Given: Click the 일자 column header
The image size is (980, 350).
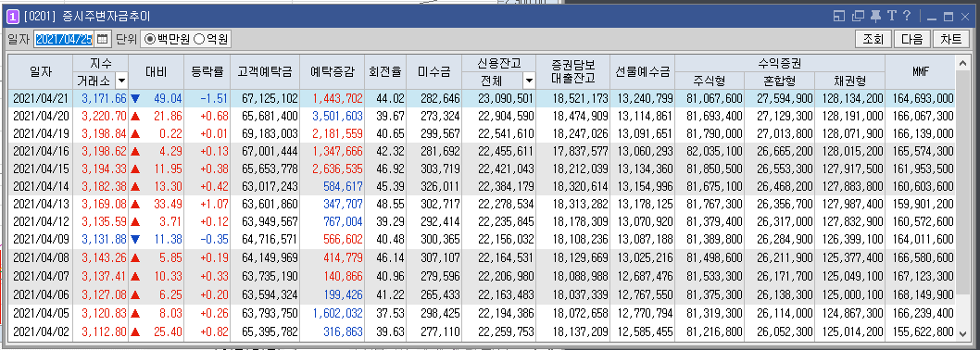Looking at the screenshot, I should [41, 72].
